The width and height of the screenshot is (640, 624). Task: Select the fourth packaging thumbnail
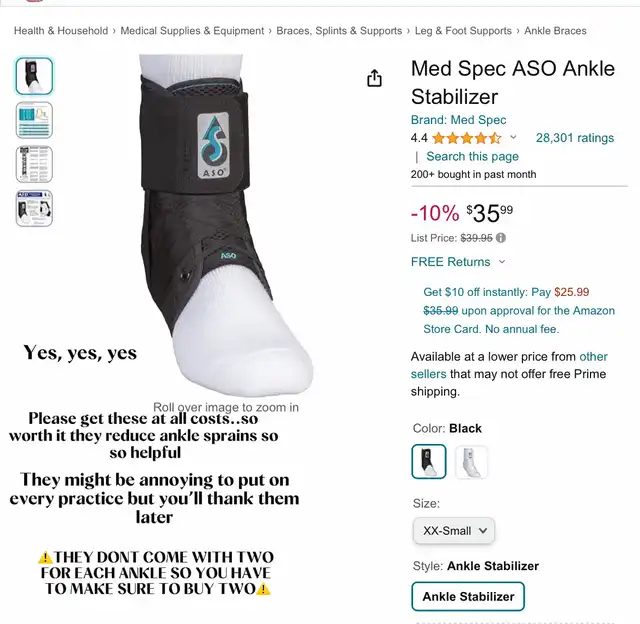click(x=34, y=209)
